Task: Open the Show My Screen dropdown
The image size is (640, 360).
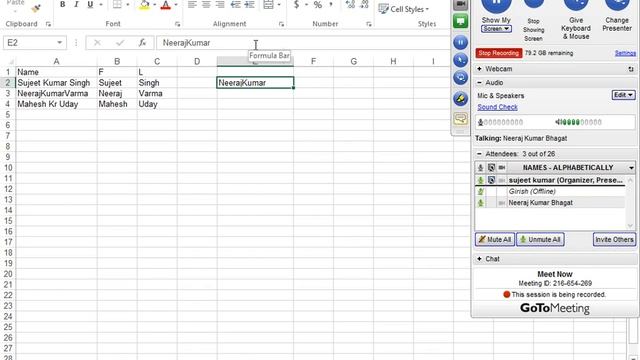Action: pyautogui.click(x=496, y=29)
